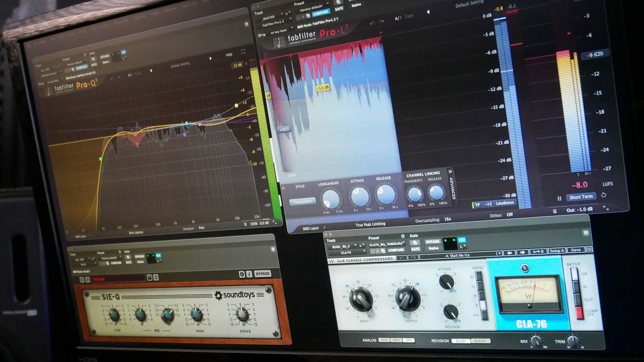Image resolution: width=644 pixels, height=362 pixels.
Task: Click True Peak Limiting in Pro-L 2 footer
Action: click(370, 224)
